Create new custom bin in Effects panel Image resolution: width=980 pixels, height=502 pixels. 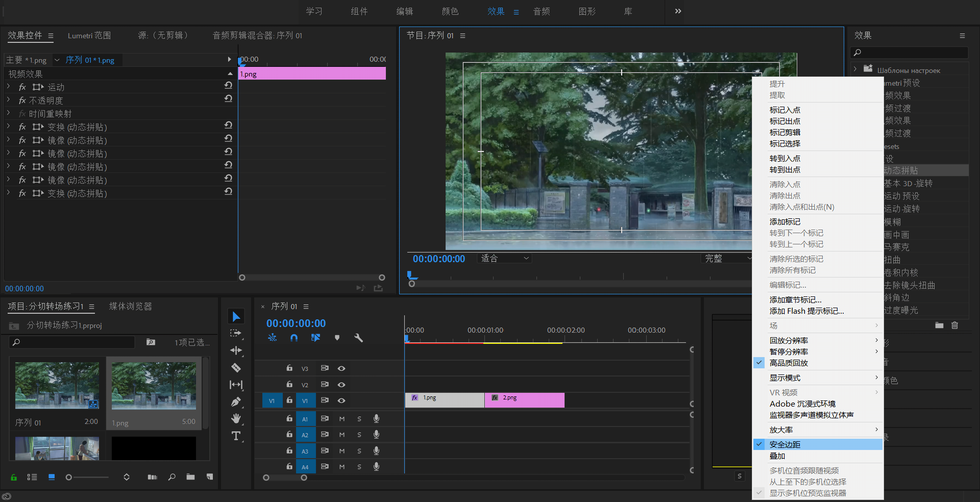coord(939,325)
